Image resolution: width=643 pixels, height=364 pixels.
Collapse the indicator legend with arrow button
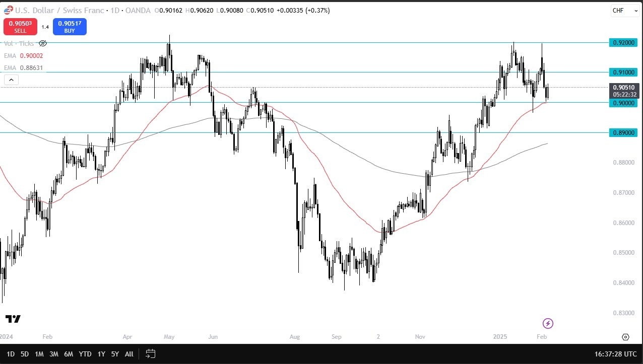click(11, 80)
